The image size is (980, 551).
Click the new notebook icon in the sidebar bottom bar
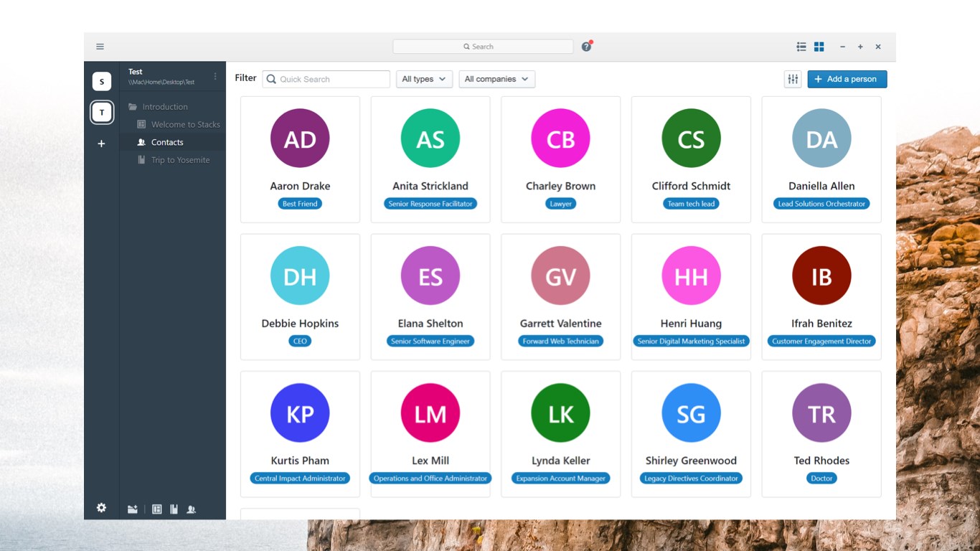[174, 509]
